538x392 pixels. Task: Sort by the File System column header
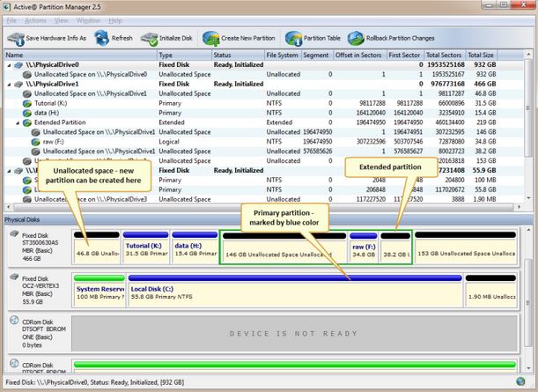click(283, 55)
